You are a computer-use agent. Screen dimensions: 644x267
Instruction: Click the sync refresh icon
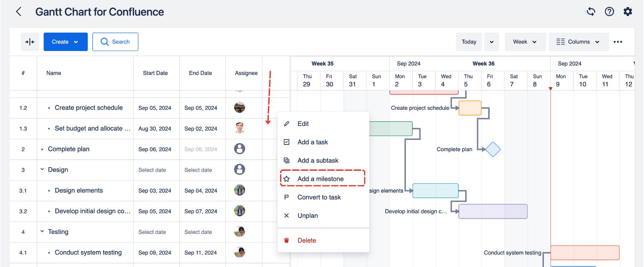(591, 12)
